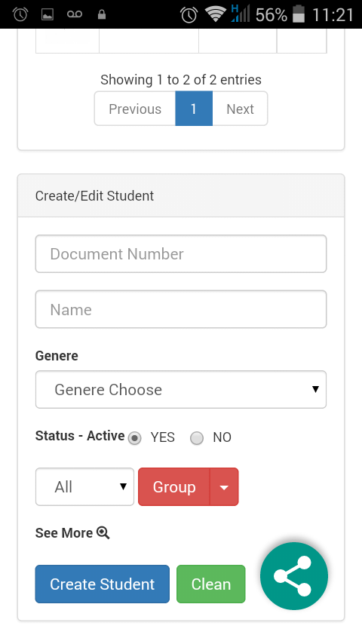Image resolution: width=362 pixels, height=644 pixels.
Task: Click the red Group button
Action: tap(174, 486)
